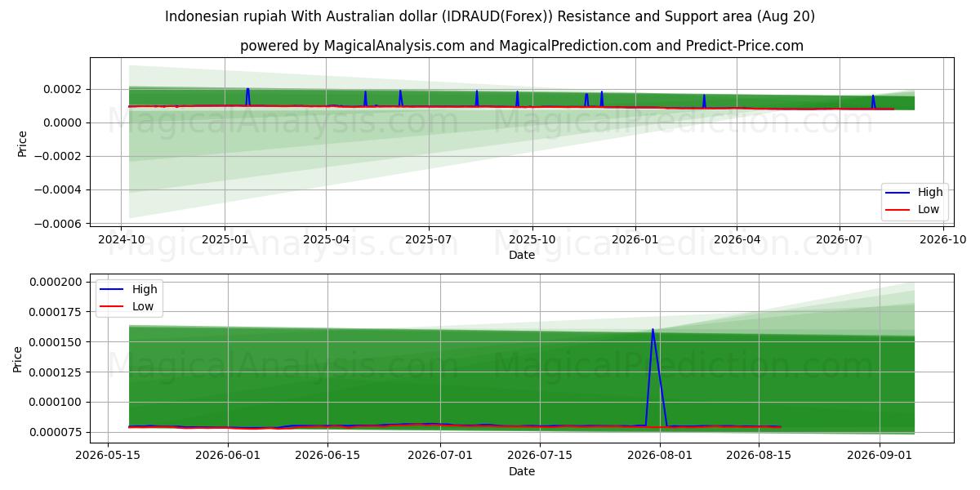Click the High legend entry in bottom chart
The height and width of the screenshot is (490, 980).
[x=131, y=290]
